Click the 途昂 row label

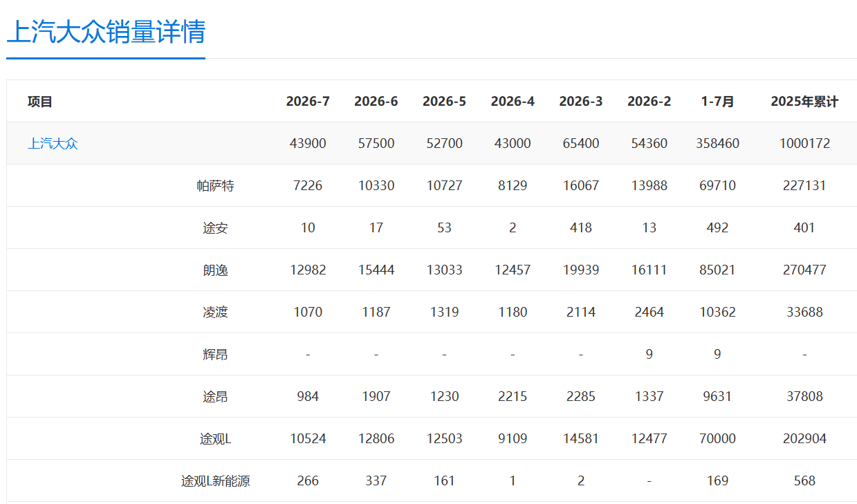215,397
